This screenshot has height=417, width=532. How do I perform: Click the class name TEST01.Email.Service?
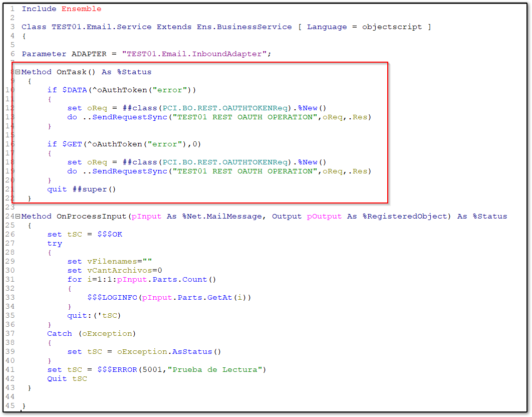(x=102, y=27)
